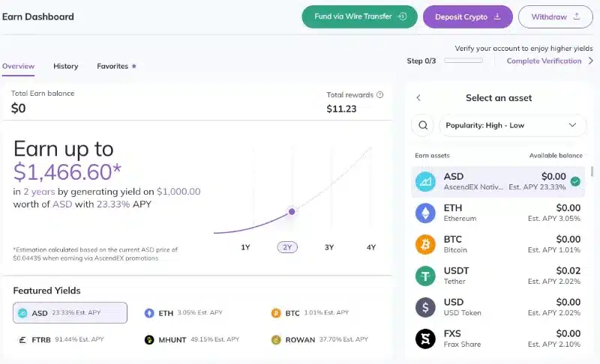
Task: Open the Favorites tab
Action: click(x=116, y=66)
